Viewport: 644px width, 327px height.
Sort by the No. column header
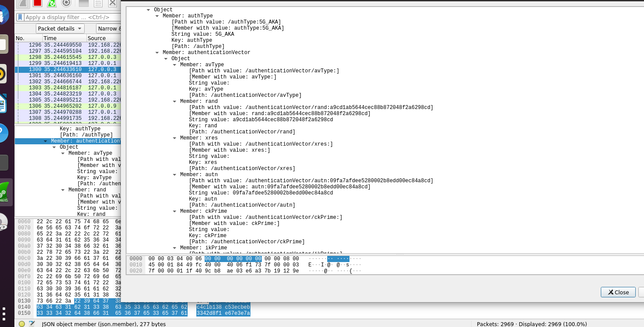click(28, 38)
